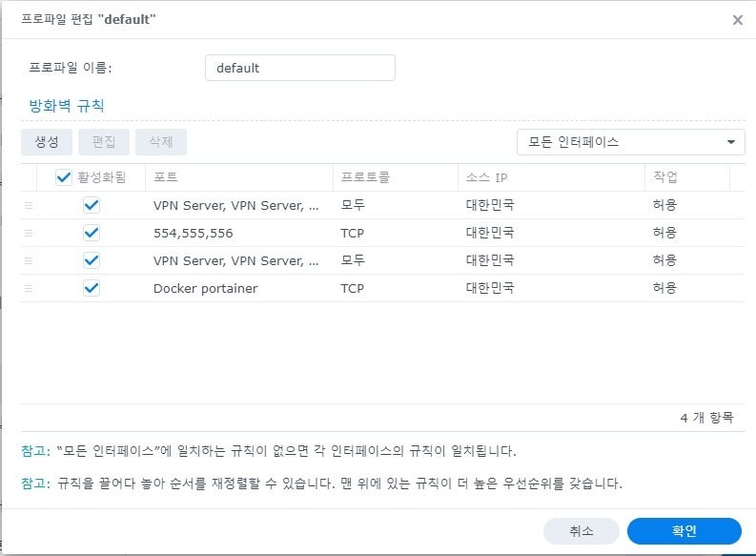Select the Docker portainer rule row
The height and width of the screenshot is (556, 756).
point(383,288)
